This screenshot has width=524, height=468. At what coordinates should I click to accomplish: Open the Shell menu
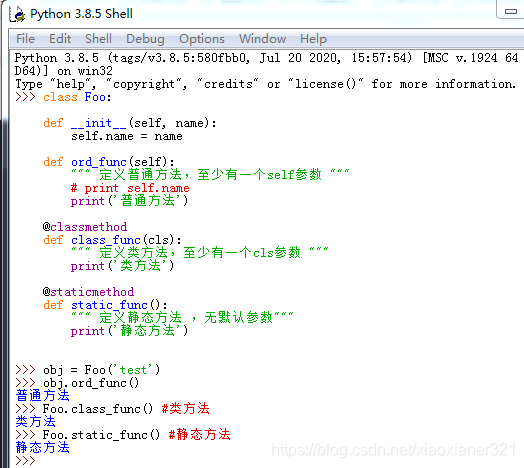point(98,39)
